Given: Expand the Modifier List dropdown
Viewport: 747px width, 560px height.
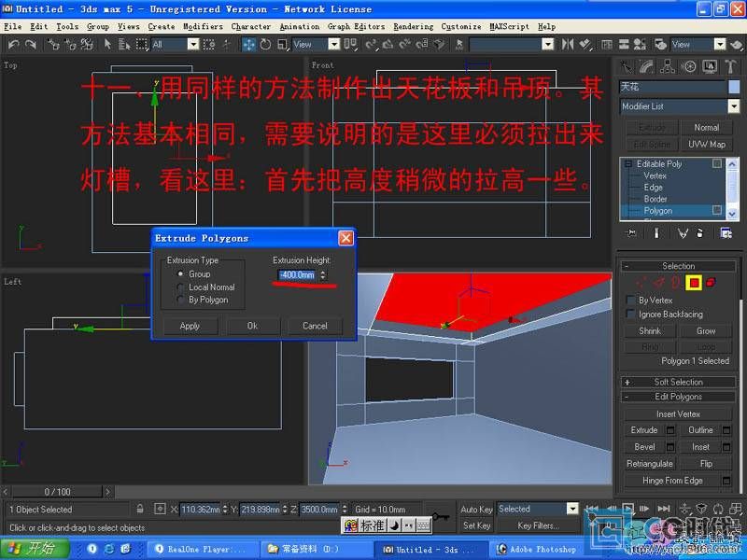Looking at the screenshot, I should 734,106.
